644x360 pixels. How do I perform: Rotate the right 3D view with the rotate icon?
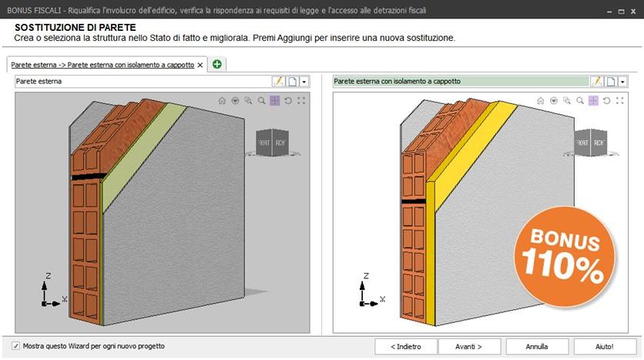click(606, 100)
